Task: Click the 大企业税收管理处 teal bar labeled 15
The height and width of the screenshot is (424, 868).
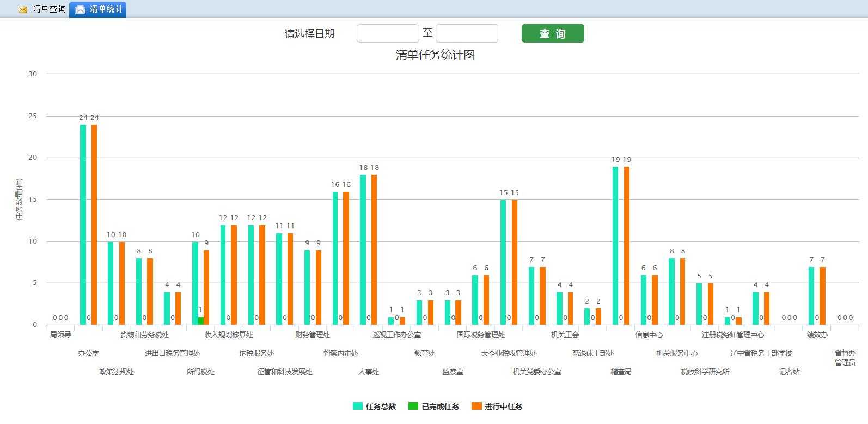Action: (x=503, y=262)
